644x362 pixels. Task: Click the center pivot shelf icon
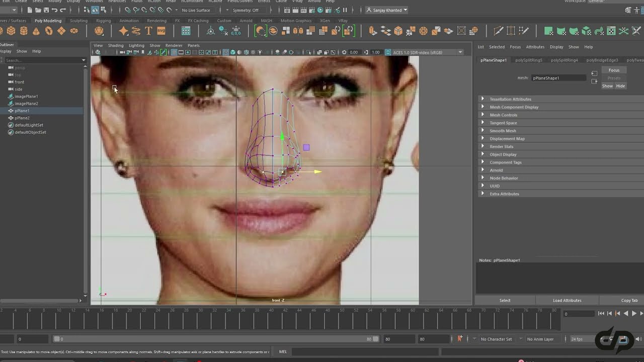210,31
